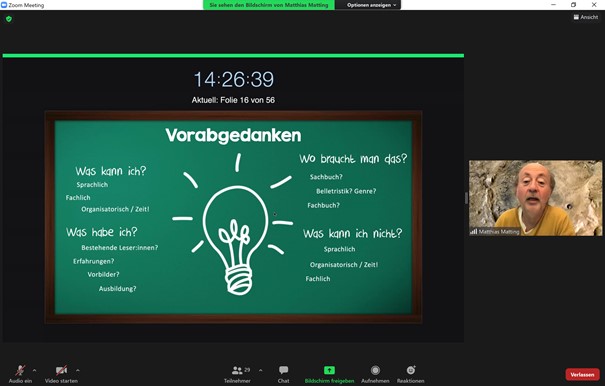The height and width of the screenshot is (386, 605).
Task: Click green encryption shield icon
Action: 9,19
